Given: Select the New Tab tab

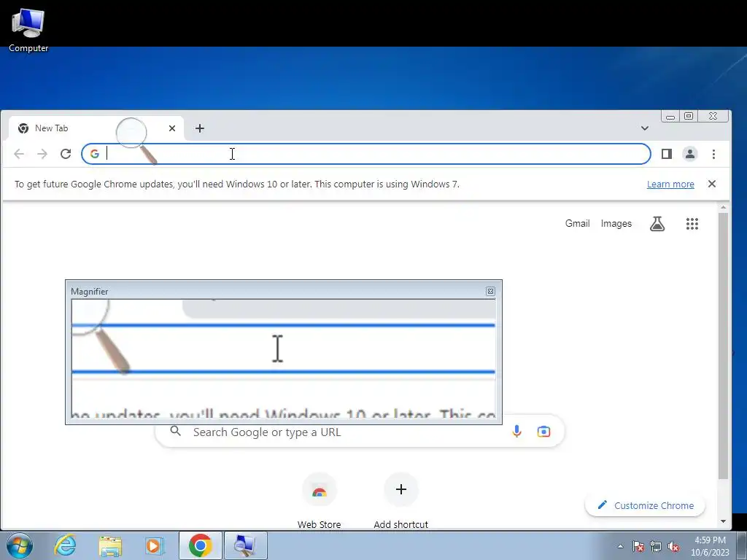Looking at the screenshot, I should [96, 128].
